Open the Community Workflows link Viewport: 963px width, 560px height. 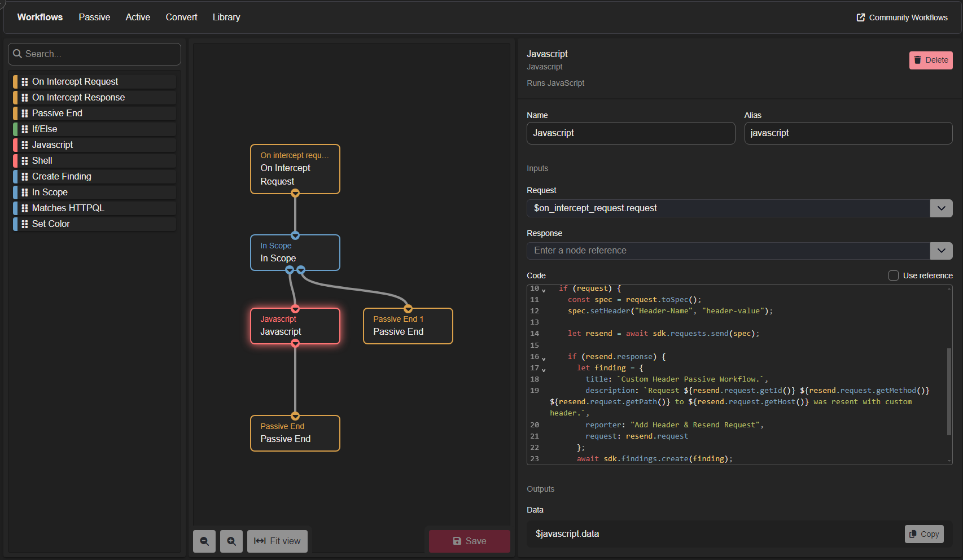point(902,17)
